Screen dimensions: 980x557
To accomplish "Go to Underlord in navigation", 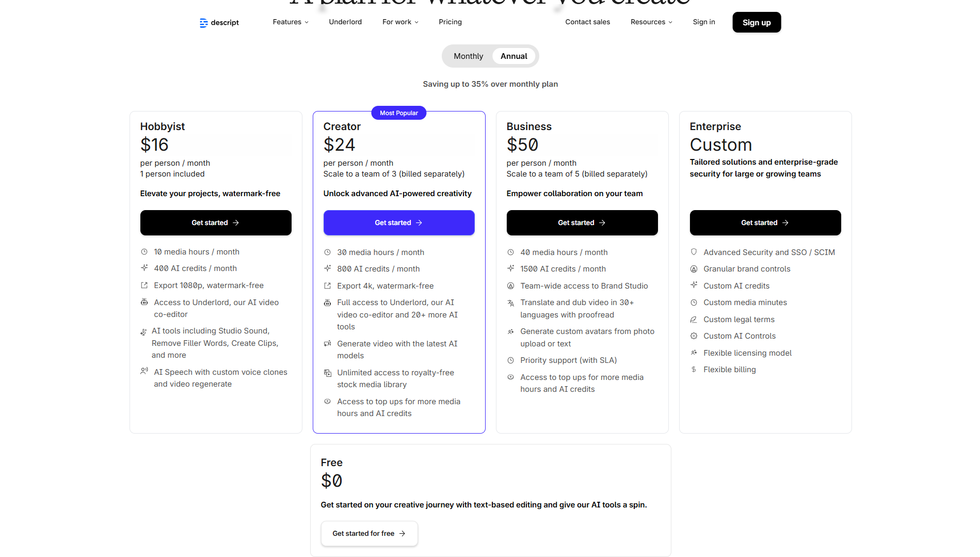I will (345, 22).
